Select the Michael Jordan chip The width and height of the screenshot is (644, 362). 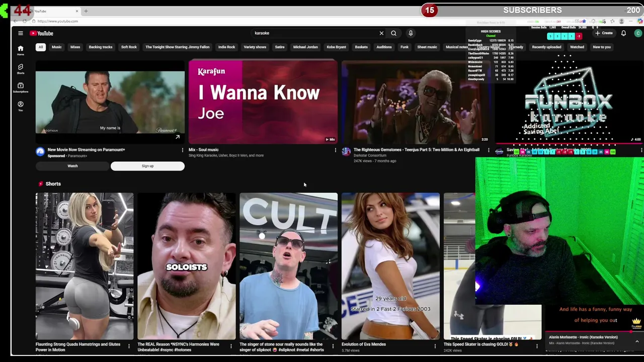point(305,47)
